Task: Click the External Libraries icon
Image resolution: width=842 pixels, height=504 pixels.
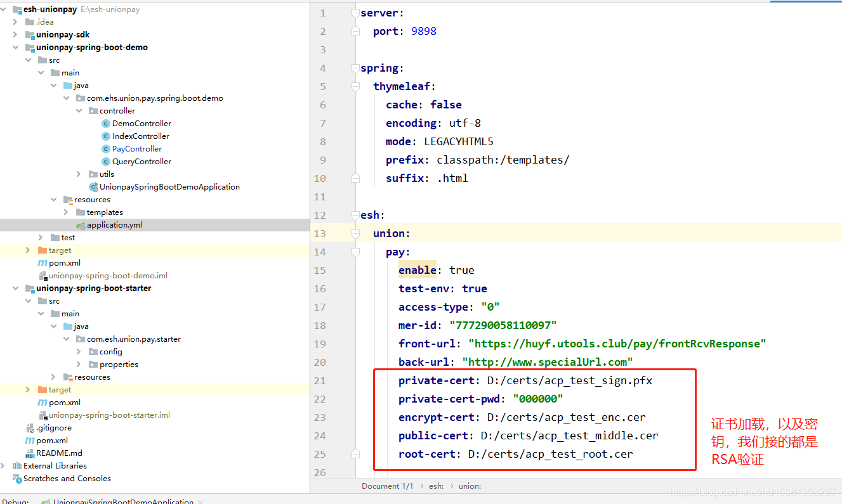Action: [x=17, y=466]
